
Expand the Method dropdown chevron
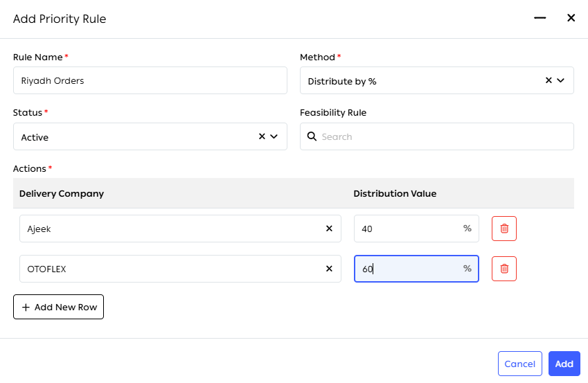click(x=560, y=80)
